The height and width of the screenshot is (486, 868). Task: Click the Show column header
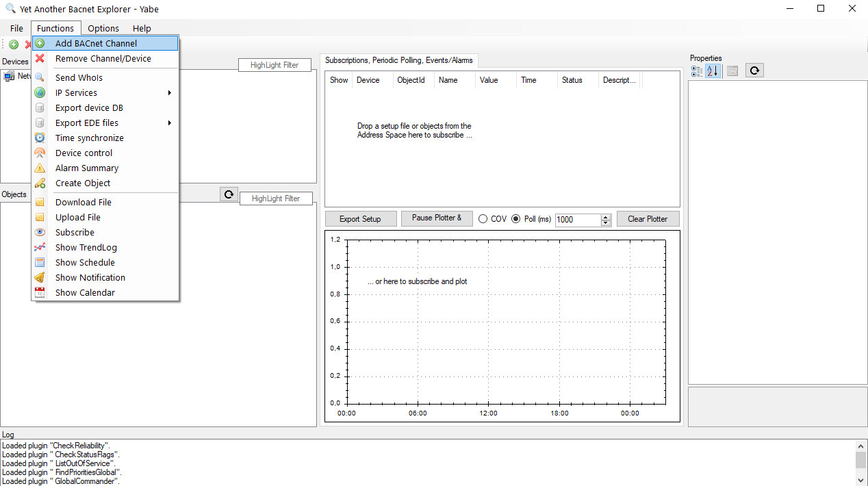click(x=339, y=80)
